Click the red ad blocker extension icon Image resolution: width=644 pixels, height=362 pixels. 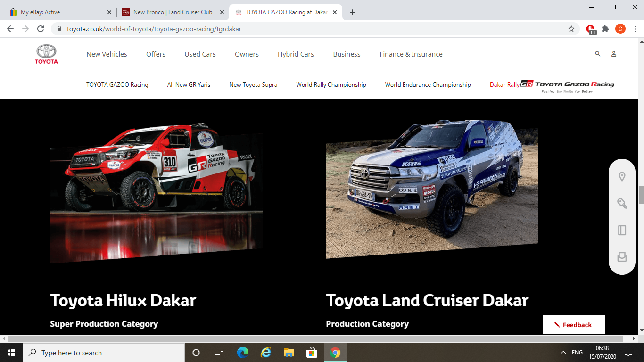click(591, 29)
